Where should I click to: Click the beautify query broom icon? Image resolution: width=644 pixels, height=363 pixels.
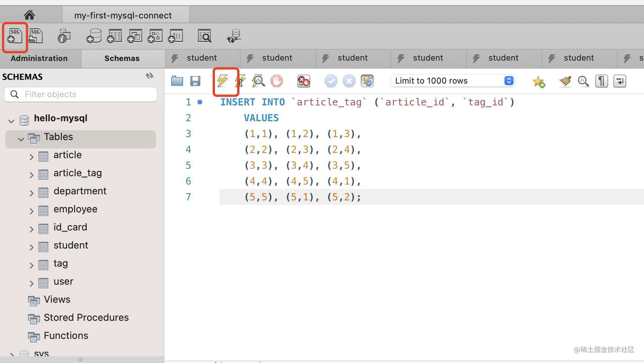pos(565,81)
